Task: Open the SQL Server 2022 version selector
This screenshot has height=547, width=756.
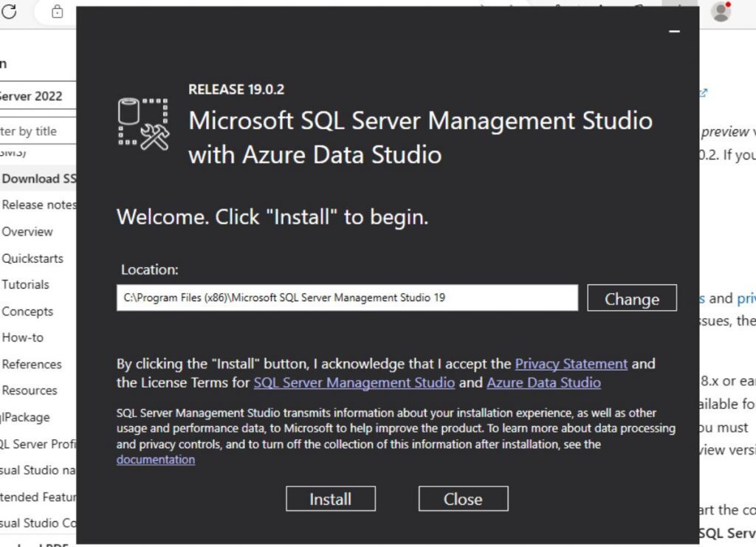Action: [35, 96]
